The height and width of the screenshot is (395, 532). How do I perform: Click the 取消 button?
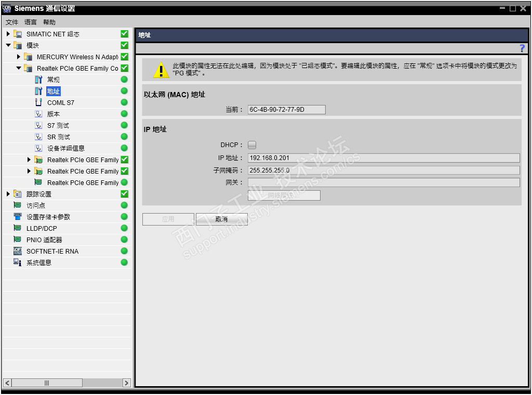tap(222, 219)
